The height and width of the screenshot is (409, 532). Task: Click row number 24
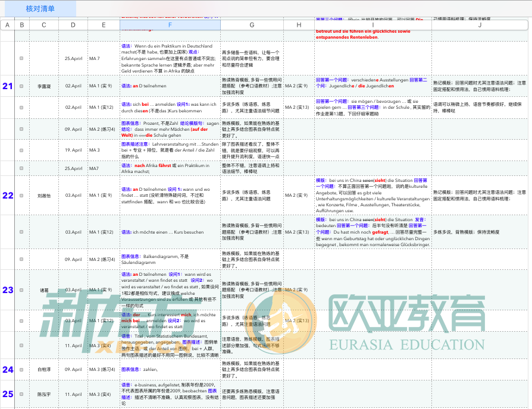tap(8, 370)
